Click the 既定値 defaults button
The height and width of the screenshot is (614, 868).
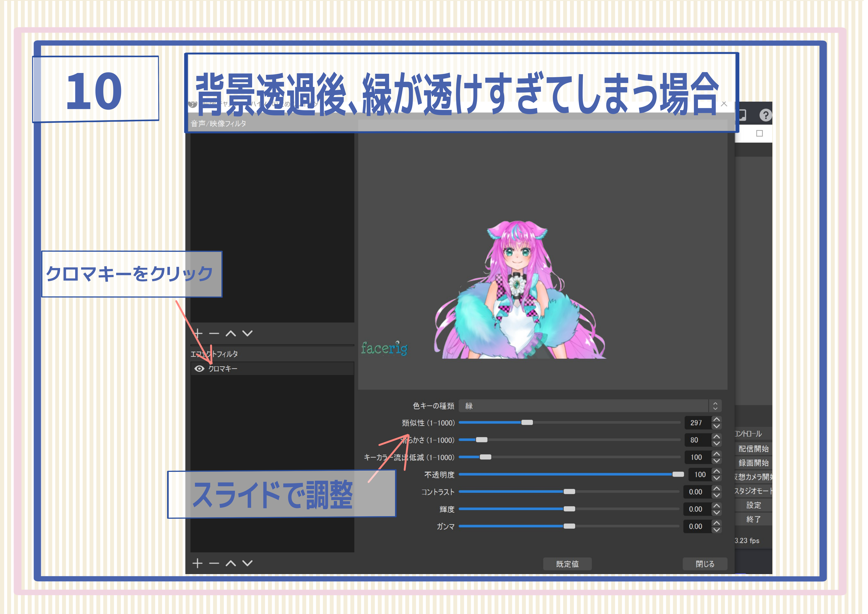[568, 564]
